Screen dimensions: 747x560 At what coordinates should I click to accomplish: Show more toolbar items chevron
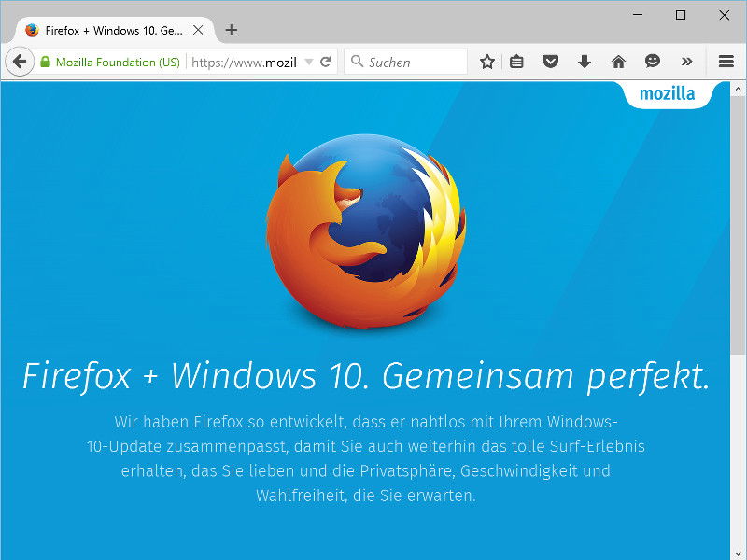click(686, 62)
